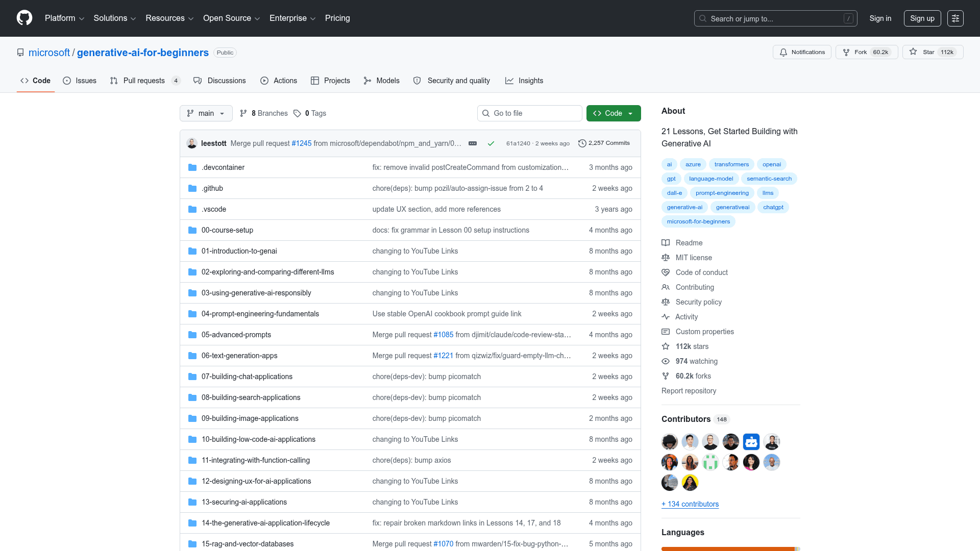980x551 pixels.
Task: Click the + 134 contributors link
Action: pos(690,504)
